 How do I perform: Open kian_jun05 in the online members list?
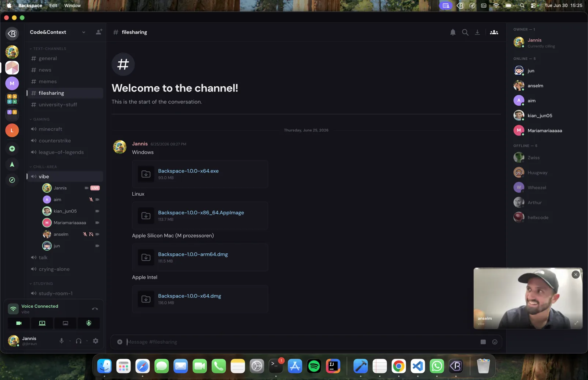(x=545, y=116)
